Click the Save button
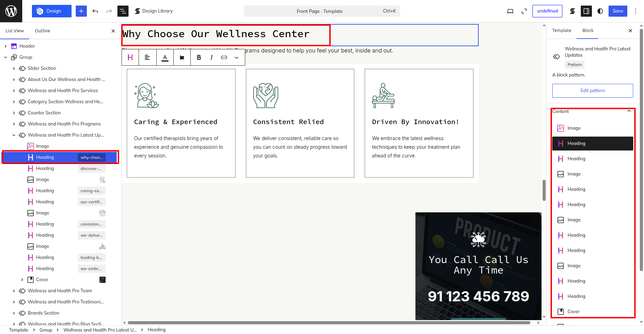The image size is (644, 334). (618, 11)
